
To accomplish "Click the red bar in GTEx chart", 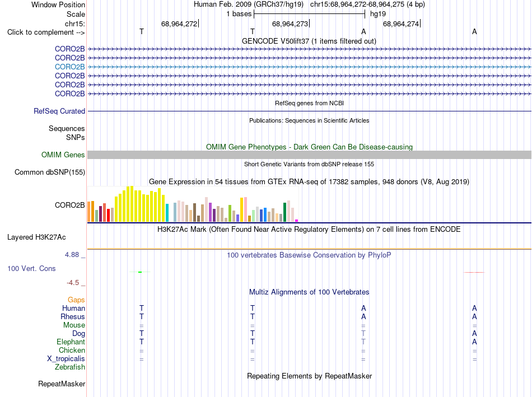I will click(x=108, y=215).
